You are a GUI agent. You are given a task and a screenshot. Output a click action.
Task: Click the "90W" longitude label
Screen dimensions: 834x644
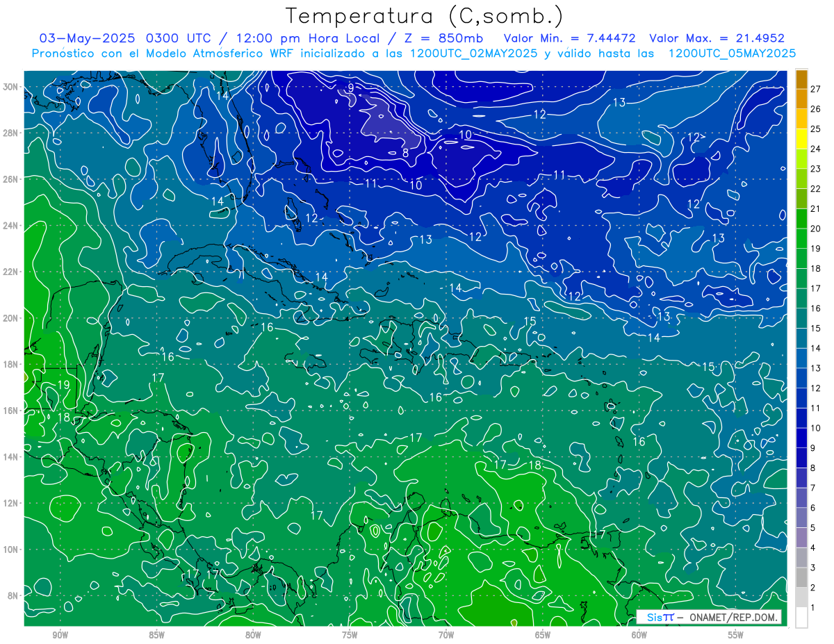[x=60, y=635]
